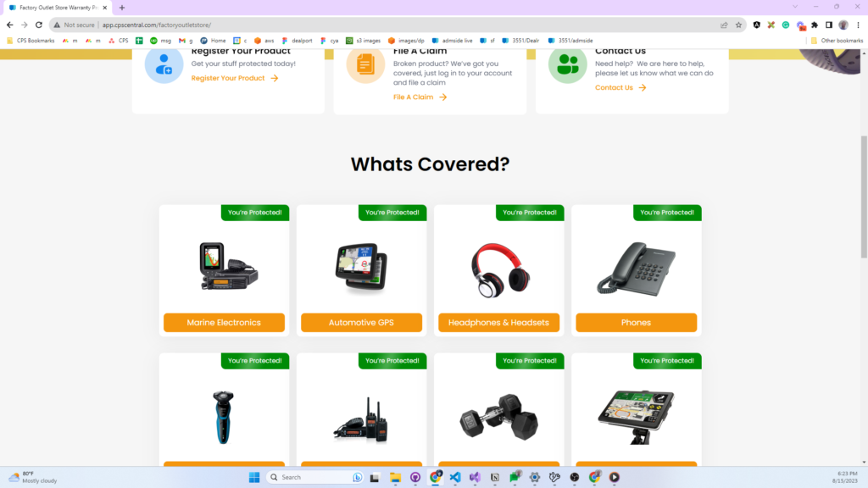This screenshot has height=488, width=868.
Task: Expand the Other bookmarks folder
Action: click(836, 40)
